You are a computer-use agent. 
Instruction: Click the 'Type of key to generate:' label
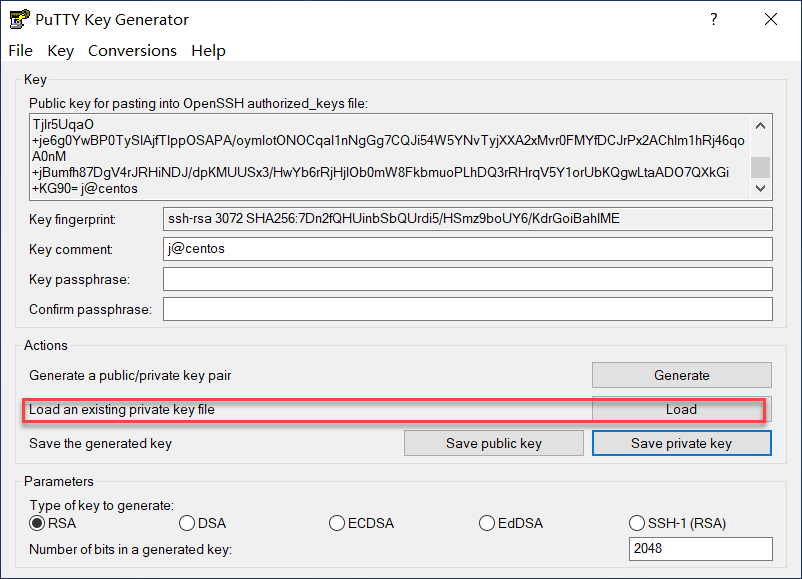pos(102,505)
